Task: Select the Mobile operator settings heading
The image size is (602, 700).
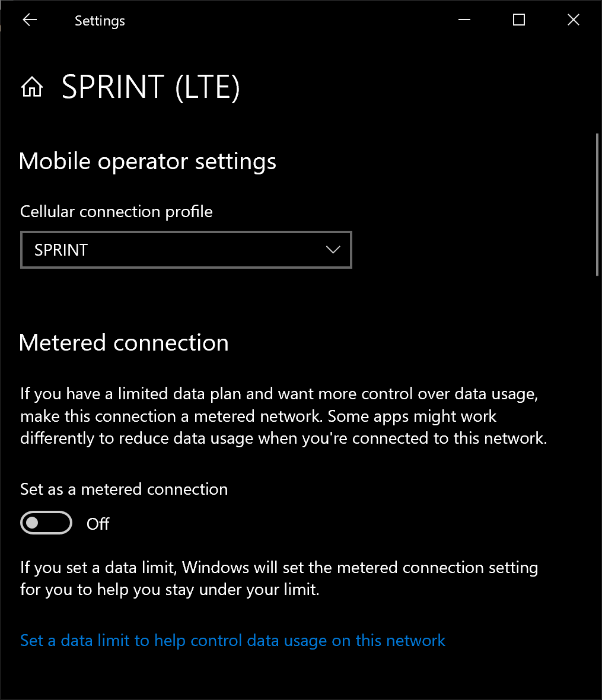Action: tap(148, 161)
